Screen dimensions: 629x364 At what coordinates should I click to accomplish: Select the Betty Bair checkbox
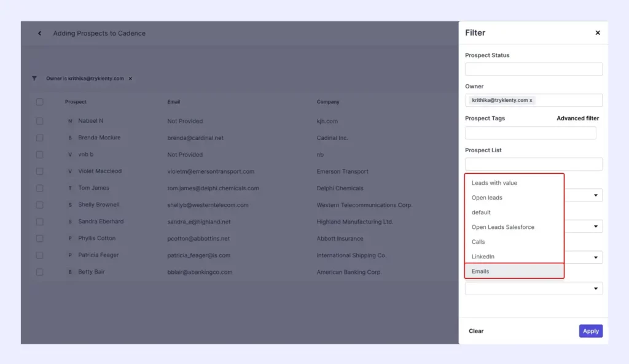pyautogui.click(x=39, y=272)
